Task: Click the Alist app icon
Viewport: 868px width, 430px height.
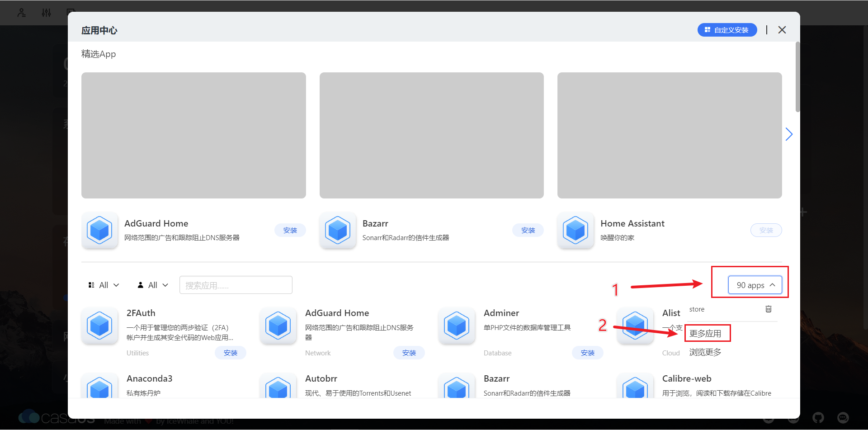Action: click(636, 326)
